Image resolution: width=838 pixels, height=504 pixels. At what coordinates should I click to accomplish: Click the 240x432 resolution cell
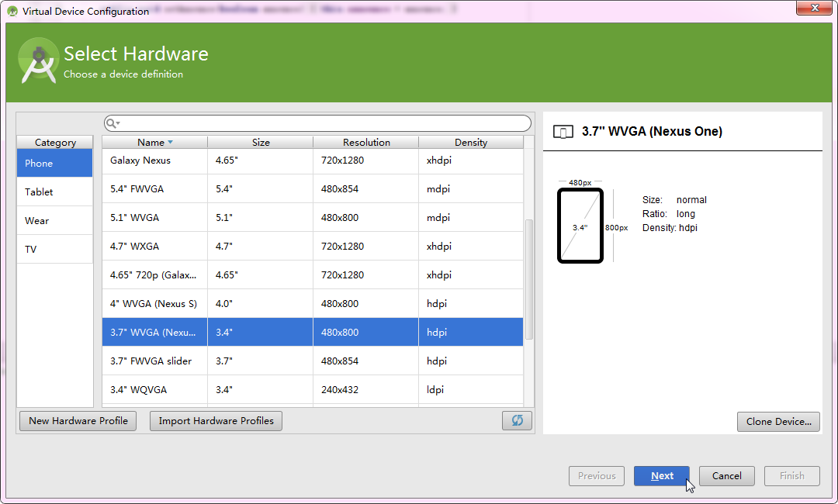366,390
